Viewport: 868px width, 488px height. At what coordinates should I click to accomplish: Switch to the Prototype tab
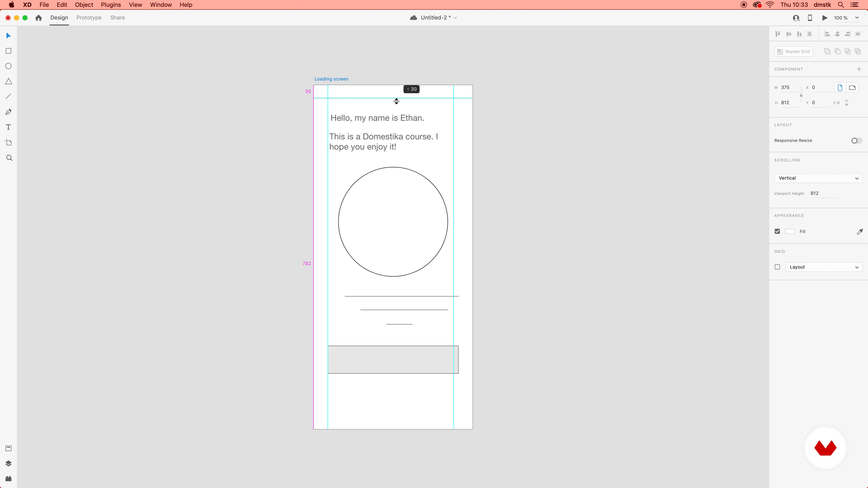pos(89,18)
